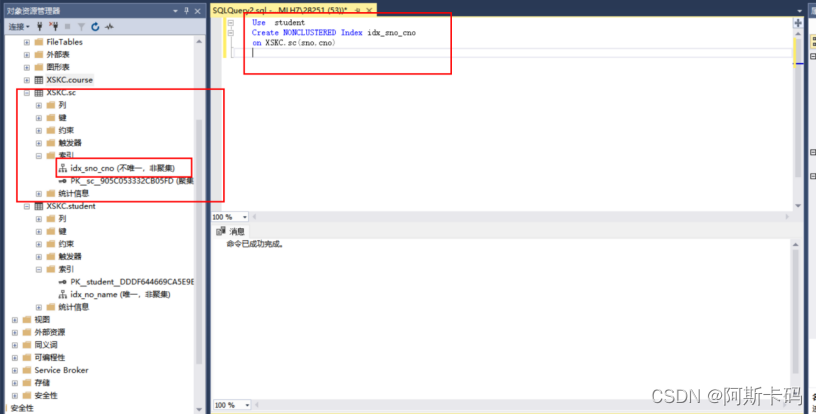Click the text 命令已成功完成。
This screenshot has width=817, height=415.
255,244
